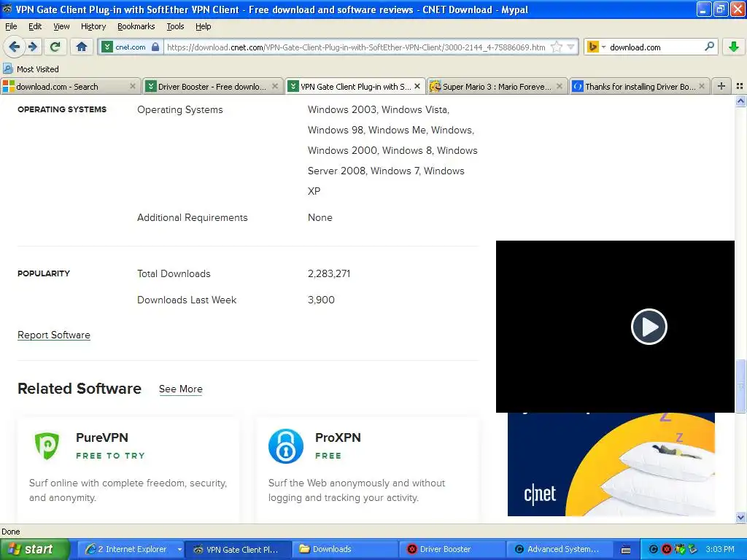Click the scrollbar down arrow

coord(740,517)
